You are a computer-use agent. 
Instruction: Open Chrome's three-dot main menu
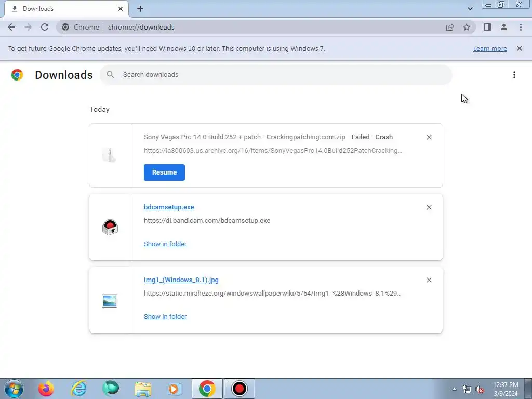521,27
